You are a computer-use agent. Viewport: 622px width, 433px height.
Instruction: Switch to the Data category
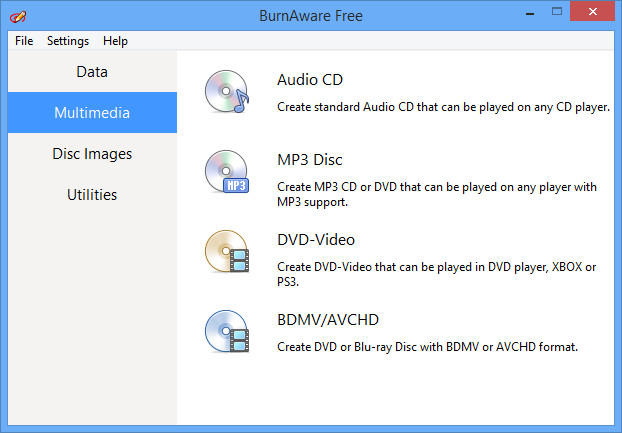pyautogui.click(x=92, y=72)
